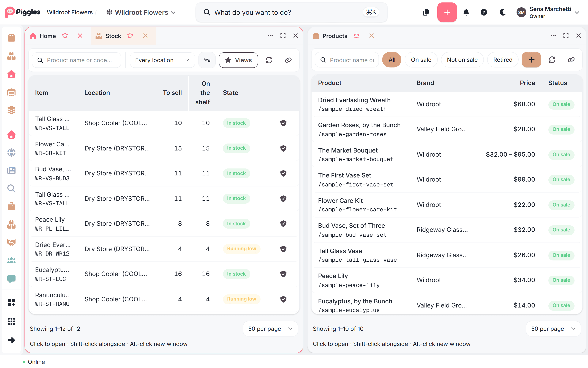Open the people group sidebar icon
The height and width of the screenshot is (368, 588).
pos(11,260)
